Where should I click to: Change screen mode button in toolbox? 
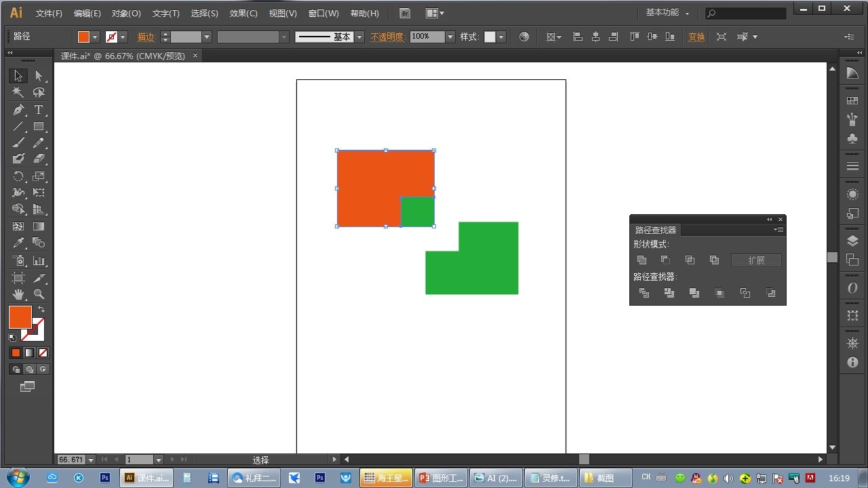click(x=27, y=387)
